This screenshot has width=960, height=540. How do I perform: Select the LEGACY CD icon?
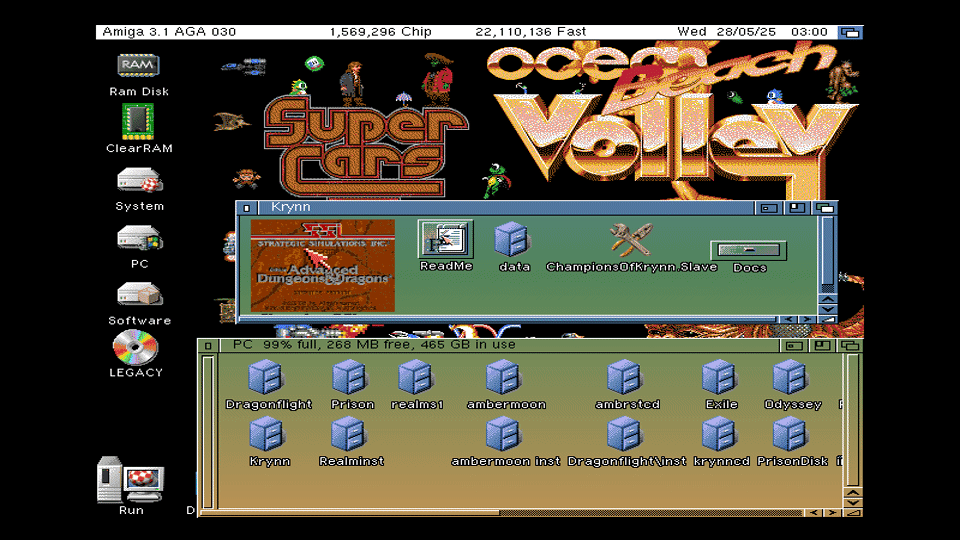pyautogui.click(x=135, y=347)
